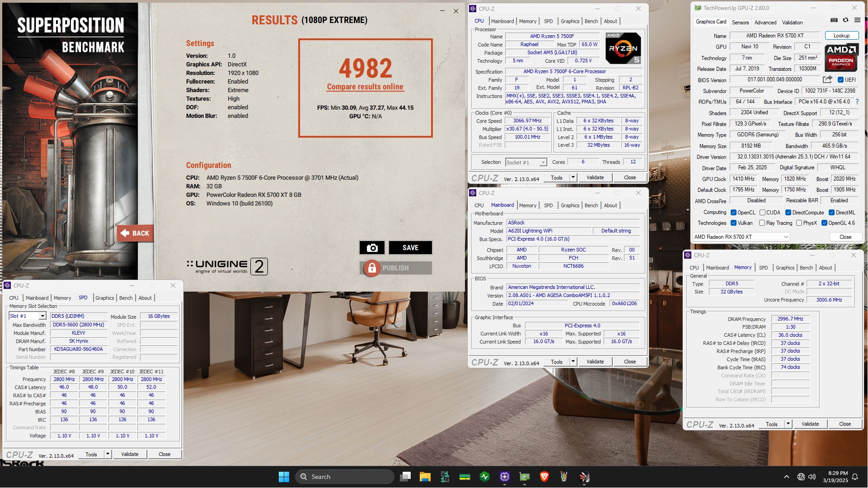The height and width of the screenshot is (488, 868).
Task: Open About tab in the CPU-Z Memory window
Action: point(826,268)
